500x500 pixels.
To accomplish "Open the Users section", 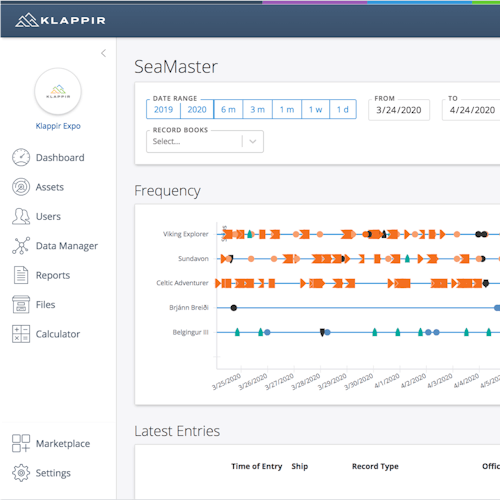I will 48,216.
